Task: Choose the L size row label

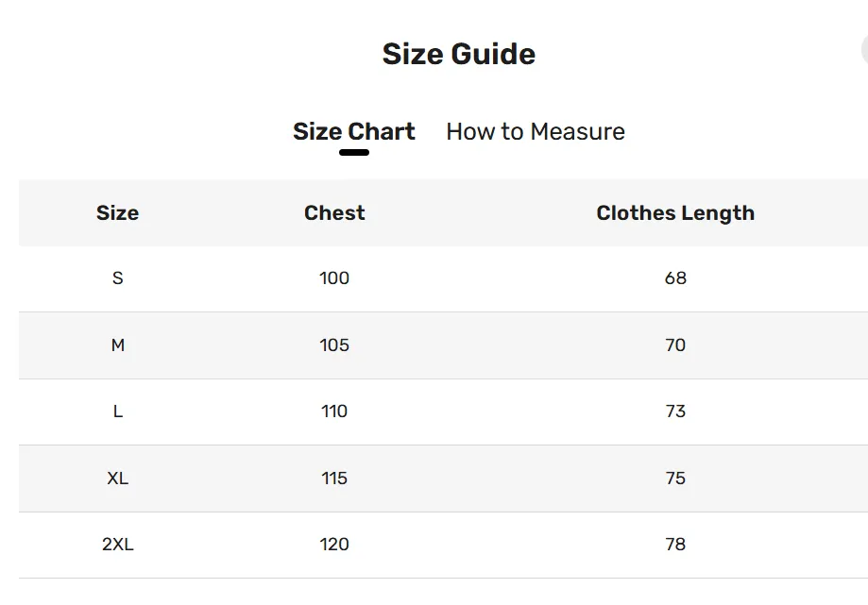Action: 117,412
